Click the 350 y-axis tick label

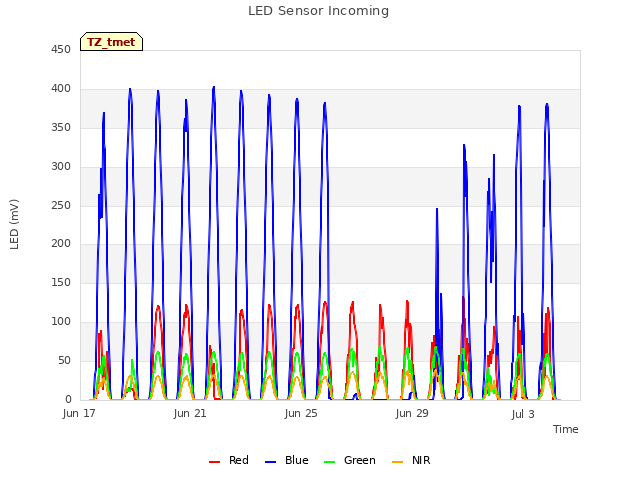(x=61, y=127)
